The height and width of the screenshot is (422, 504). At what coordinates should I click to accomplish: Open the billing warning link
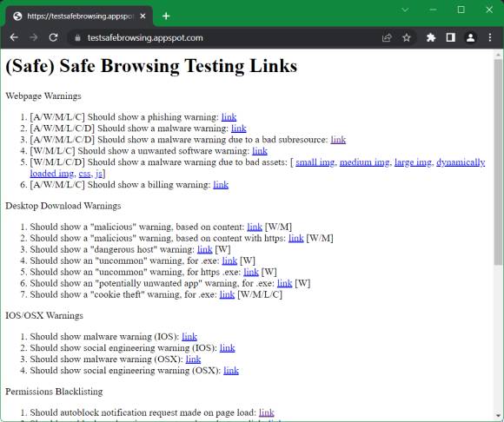click(221, 185)
